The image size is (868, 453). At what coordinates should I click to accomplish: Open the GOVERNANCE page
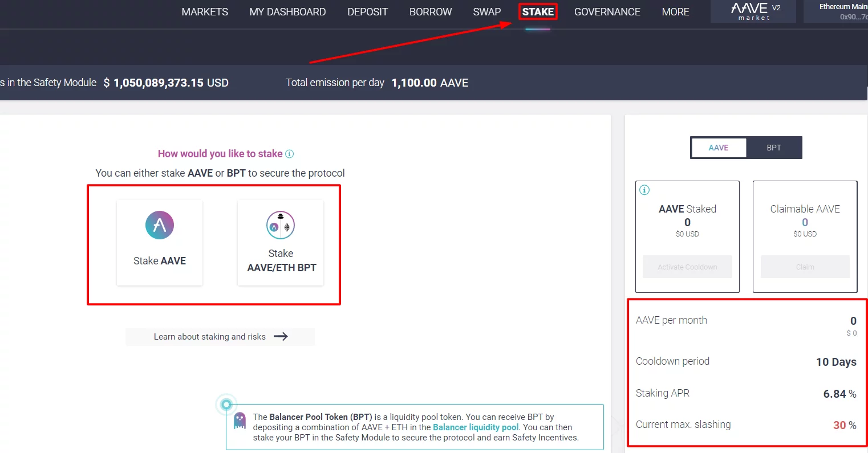(x=607, y=12)
